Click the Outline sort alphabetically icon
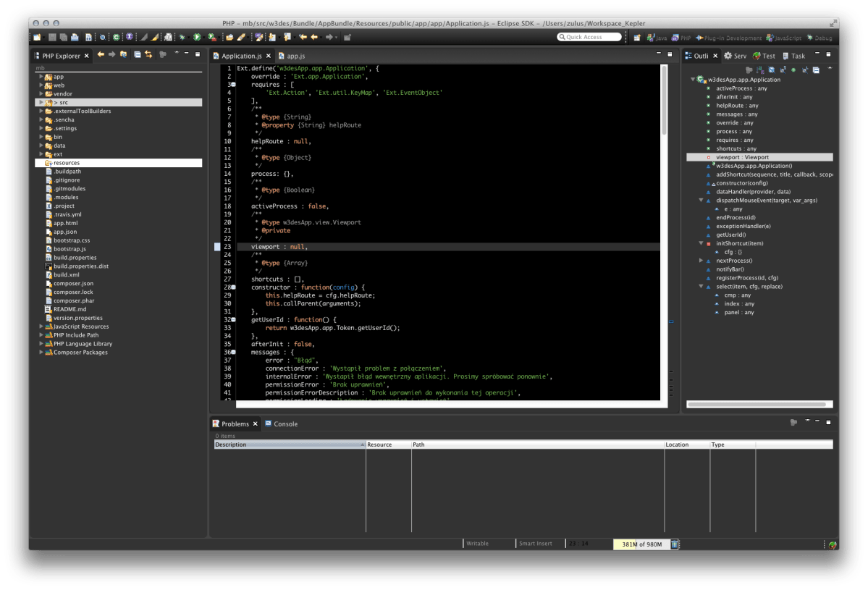This screenshot has width=868, height=590. tap(760, 70)
